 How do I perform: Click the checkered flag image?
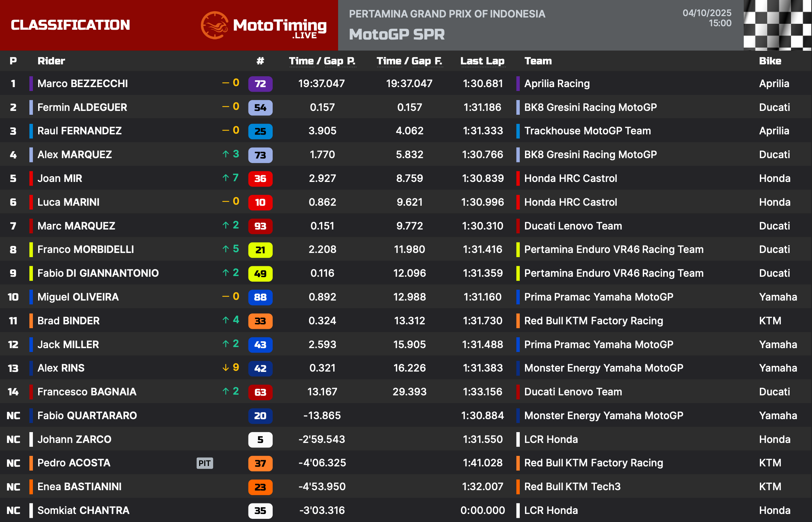pos(777,25)
